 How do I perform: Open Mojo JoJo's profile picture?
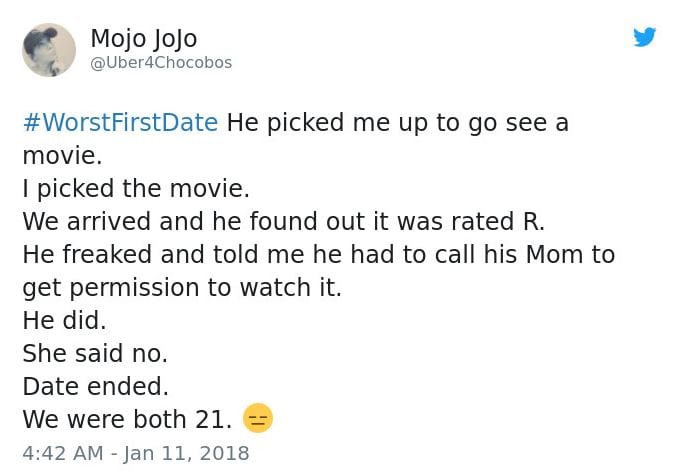[49, 50]
